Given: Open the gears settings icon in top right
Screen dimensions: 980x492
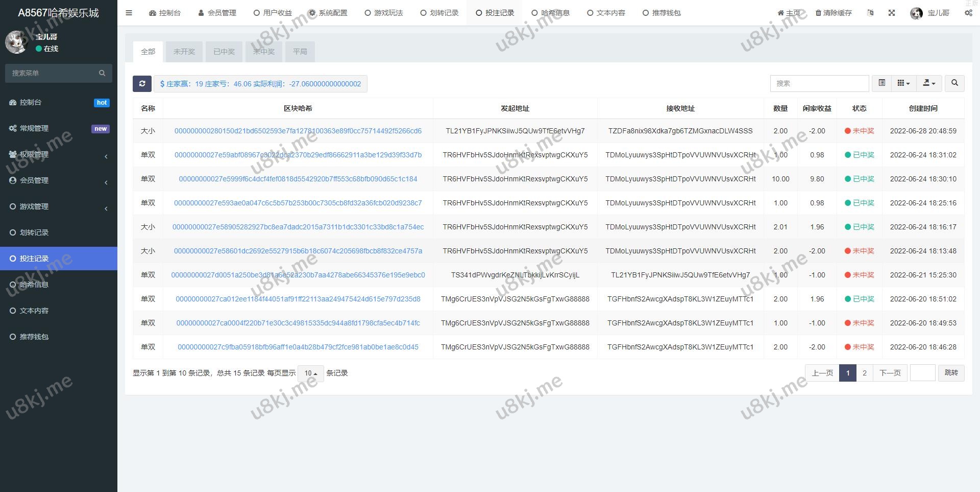Looking at the screenshot, I should [x=968, y=13].
